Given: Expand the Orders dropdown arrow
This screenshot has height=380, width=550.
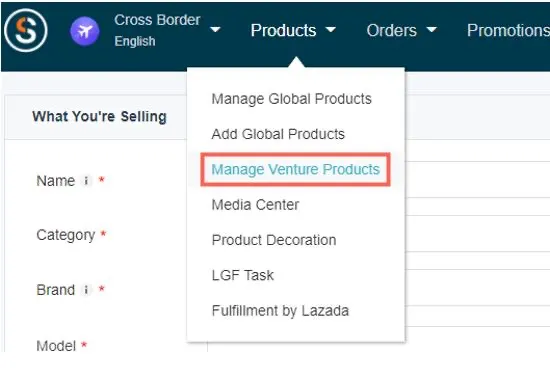Looking at the screenshot, I should click(x=431, y=30).
